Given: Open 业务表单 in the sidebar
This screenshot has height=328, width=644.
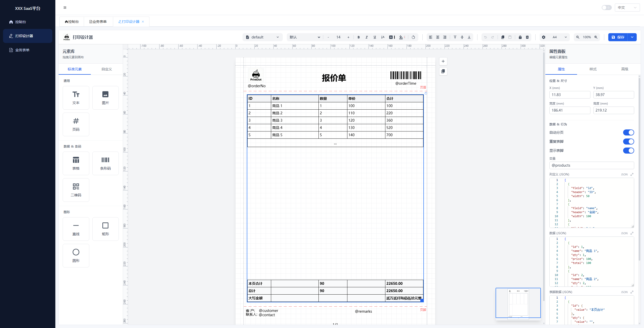Looking at the screenshot, I should (x=22, y=50).
